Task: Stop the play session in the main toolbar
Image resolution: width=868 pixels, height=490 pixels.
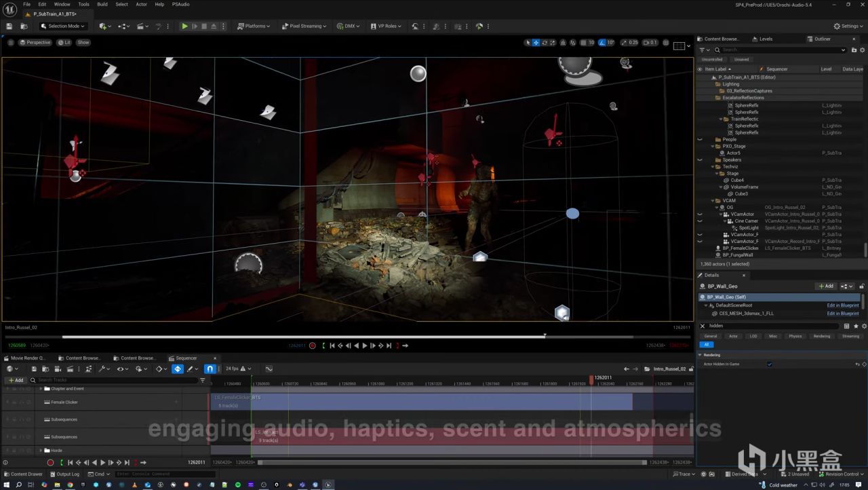Action: pyautogui.click(x=204, y=26)
